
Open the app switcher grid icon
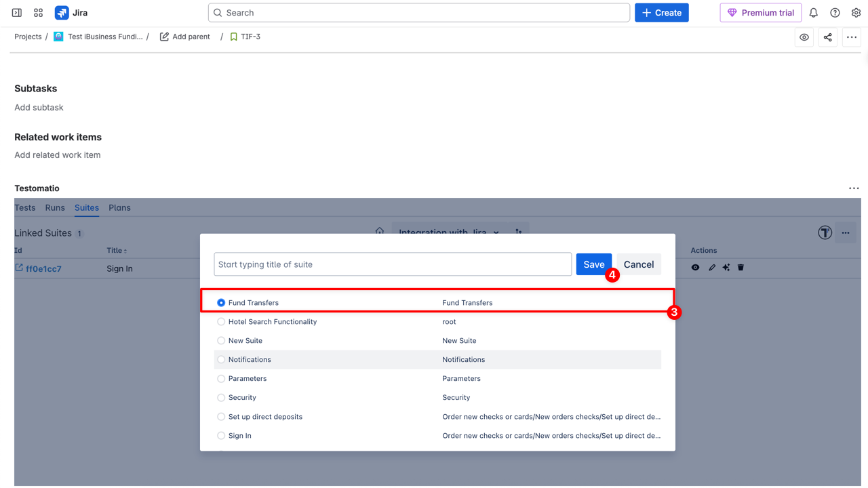(x=38, y=13)
